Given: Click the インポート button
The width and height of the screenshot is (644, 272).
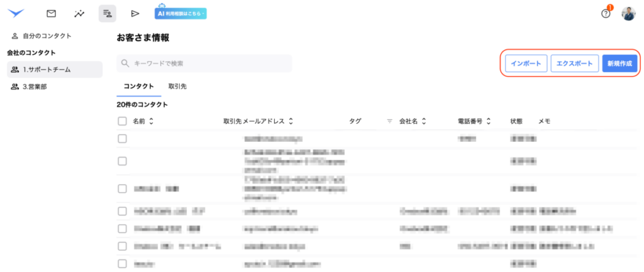Looking at the screenshot, I should point(526,63).
